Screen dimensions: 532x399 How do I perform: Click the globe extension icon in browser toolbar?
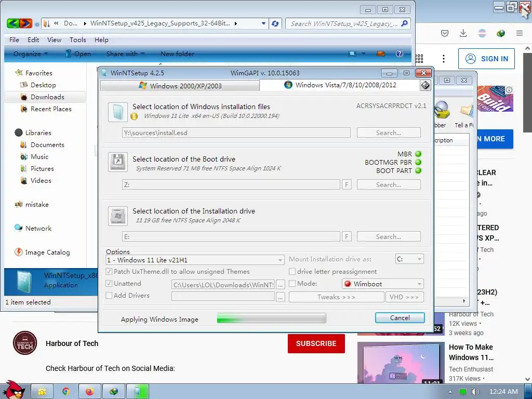click(x=500, y=33)
